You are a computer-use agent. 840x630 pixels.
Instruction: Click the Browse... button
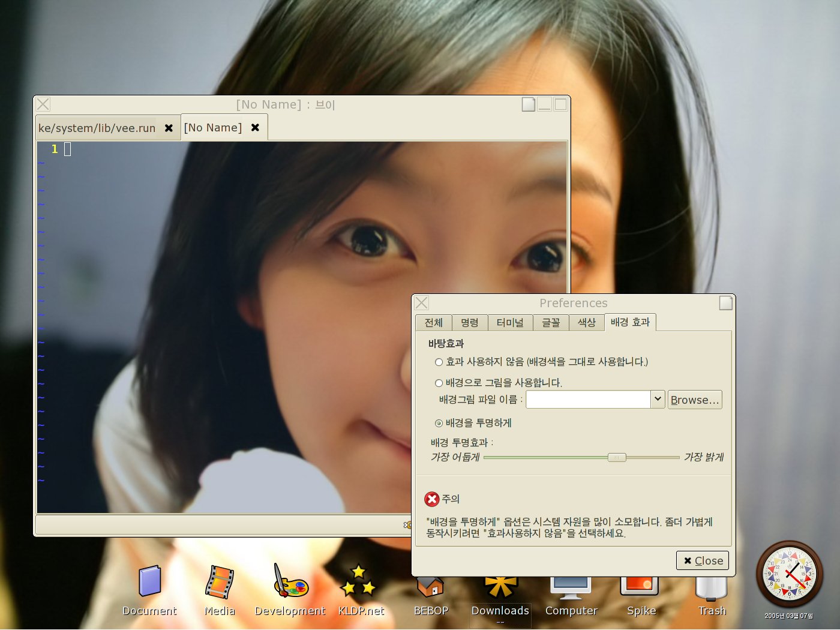pos(695,400)
